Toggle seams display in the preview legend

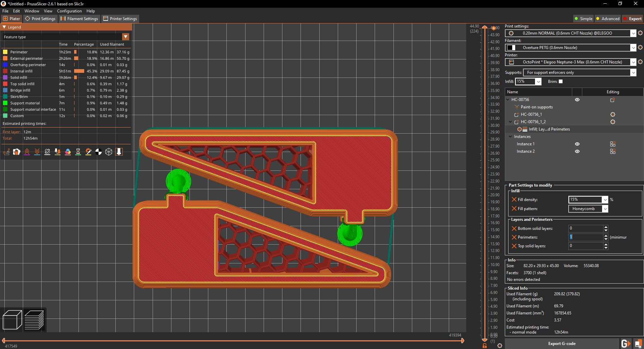click(x=47, y=152)
